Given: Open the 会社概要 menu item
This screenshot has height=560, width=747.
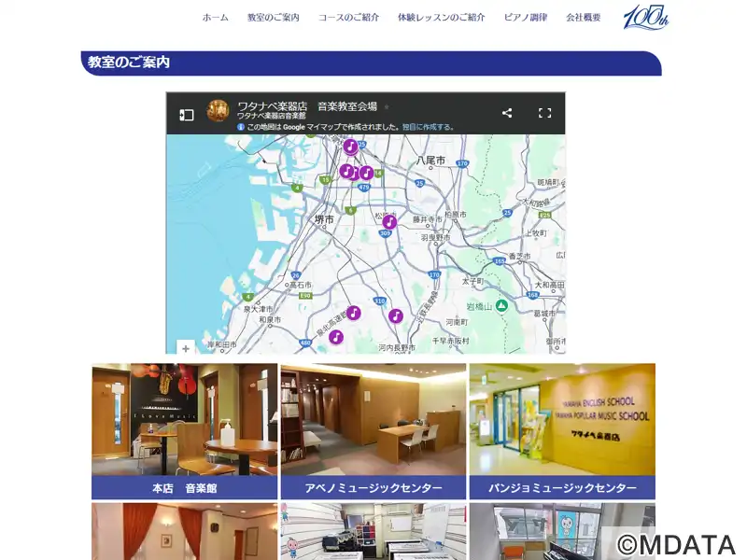Looking at the screenshot, I should 583,18.
